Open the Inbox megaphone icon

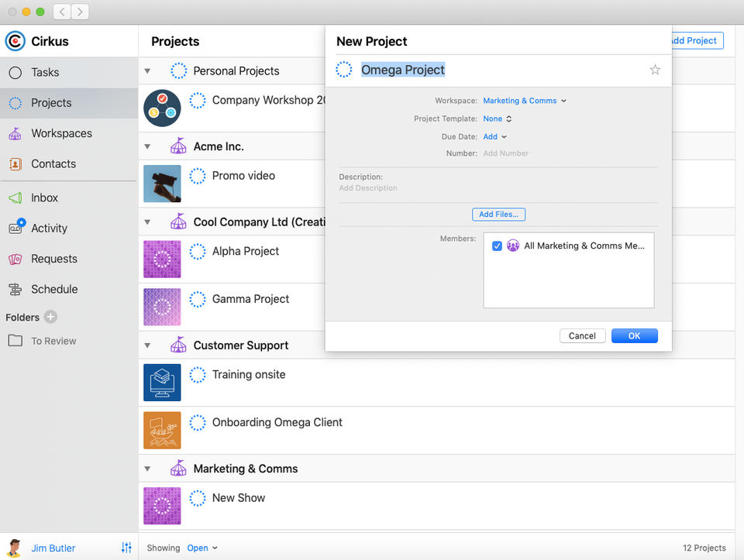tap(15, 198)
